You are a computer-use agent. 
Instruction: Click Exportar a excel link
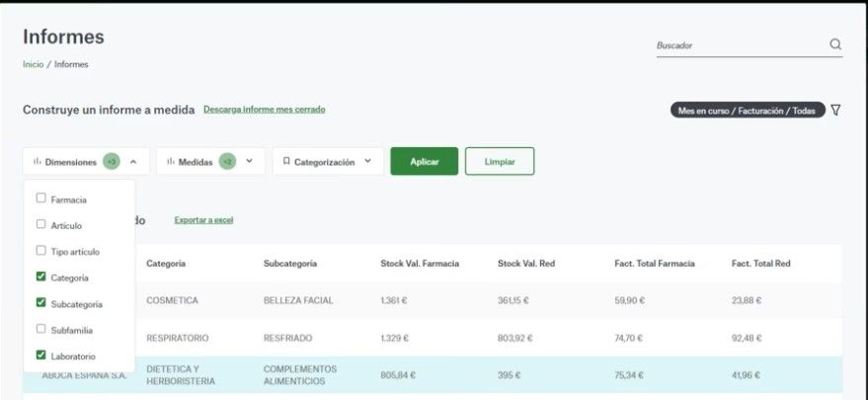click(x=203, y=220)
